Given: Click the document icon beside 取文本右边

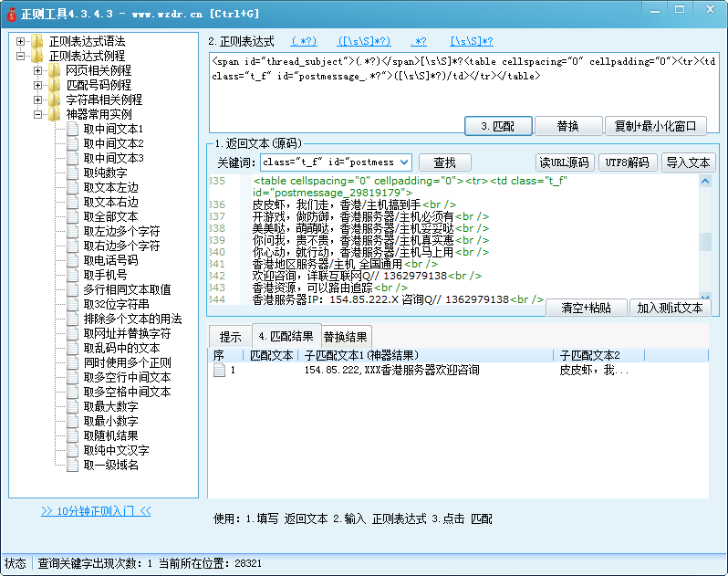Looking at the screenshot, I should [72, 202].
